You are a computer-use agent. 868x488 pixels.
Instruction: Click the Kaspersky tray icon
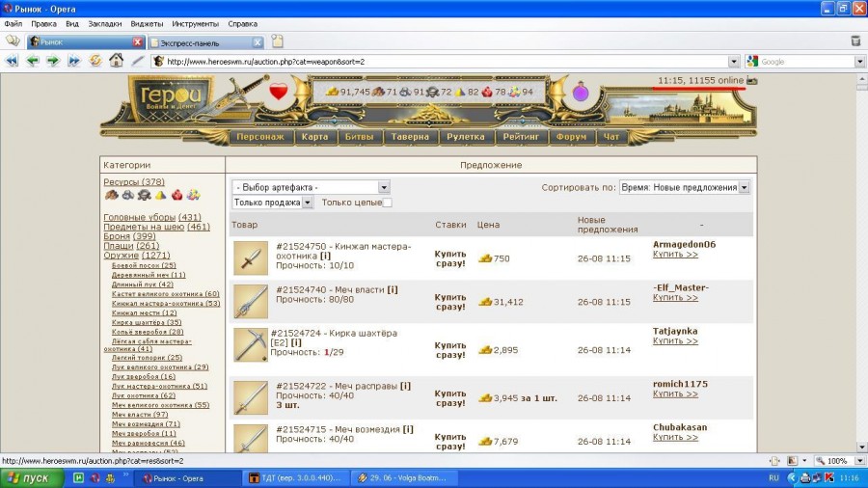pyautogui.click(x=829, y=477)
